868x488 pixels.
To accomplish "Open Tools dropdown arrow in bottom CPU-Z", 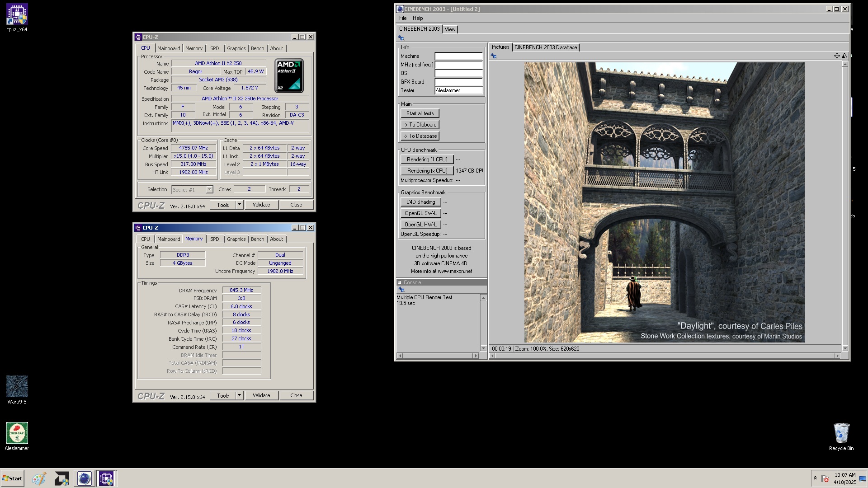I will click(240, 395).
